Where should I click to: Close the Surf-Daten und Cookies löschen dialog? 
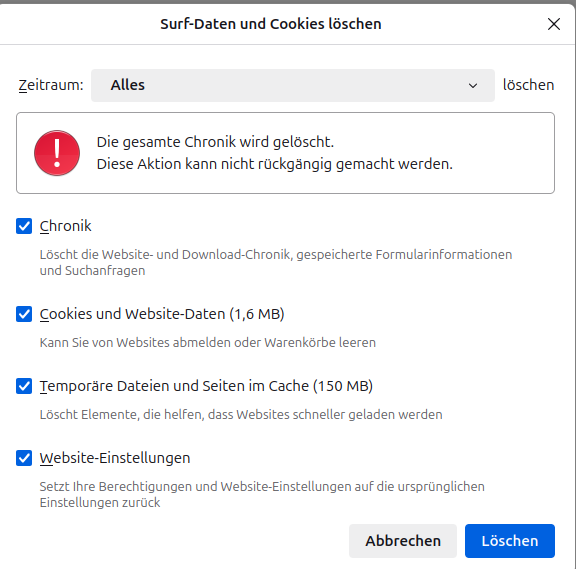pyautogui.click(x=554, y=24)
